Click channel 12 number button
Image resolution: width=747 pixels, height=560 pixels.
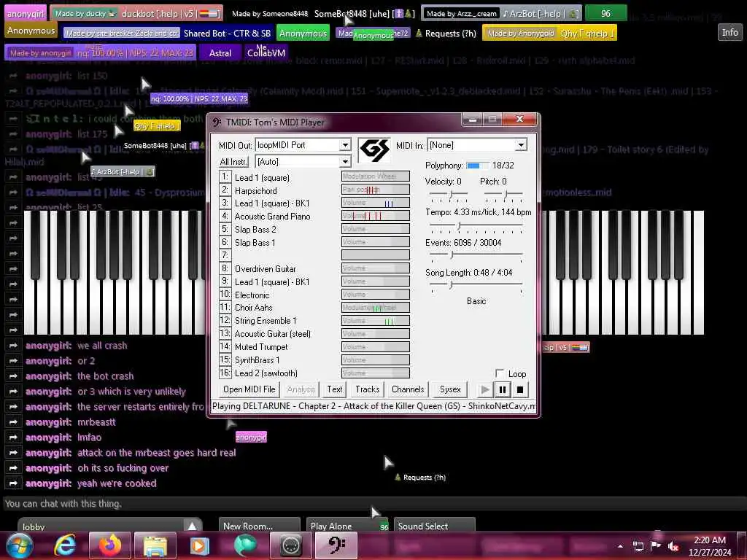pyautogui.click(x=225, y=321)
